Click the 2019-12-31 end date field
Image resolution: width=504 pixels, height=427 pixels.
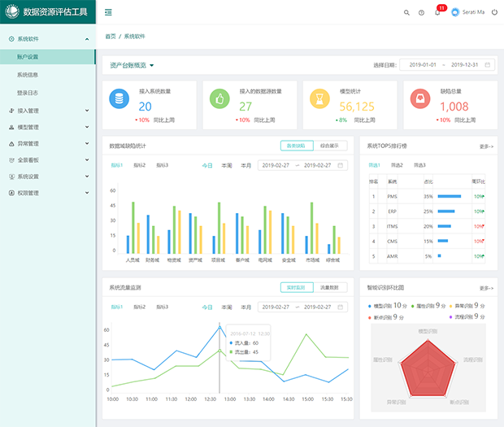[464, 65]
